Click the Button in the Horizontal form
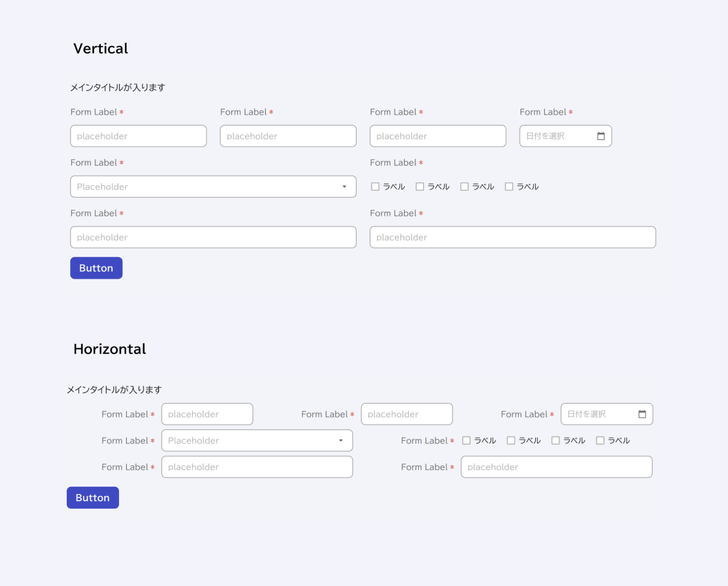This screenshot has width=728, height=586. [92, 497]
